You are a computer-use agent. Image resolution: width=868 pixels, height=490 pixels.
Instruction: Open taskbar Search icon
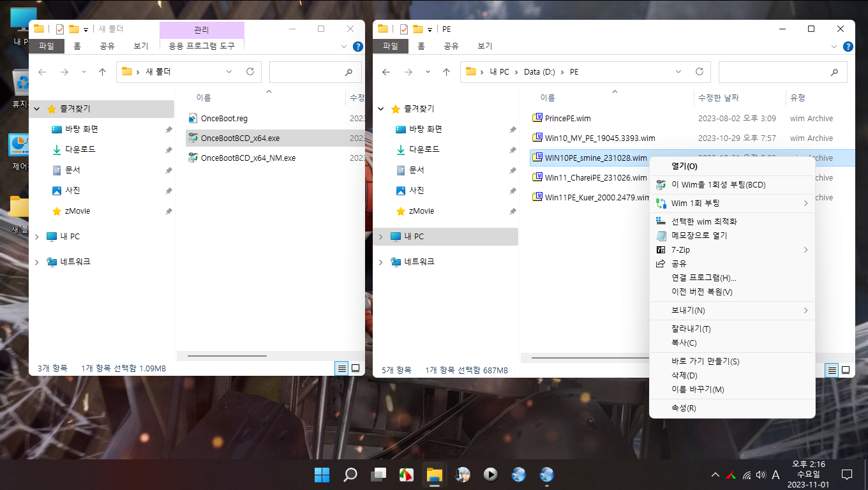click(350, 475)
